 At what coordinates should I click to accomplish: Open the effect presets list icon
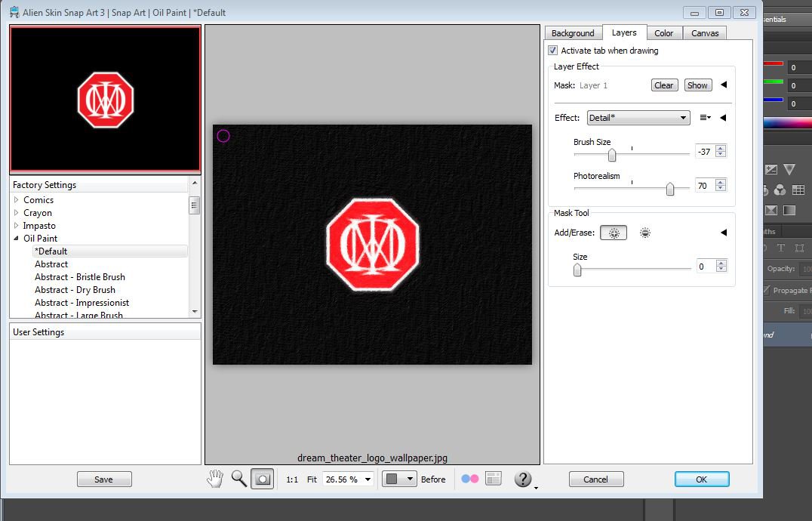pos(705,118)
